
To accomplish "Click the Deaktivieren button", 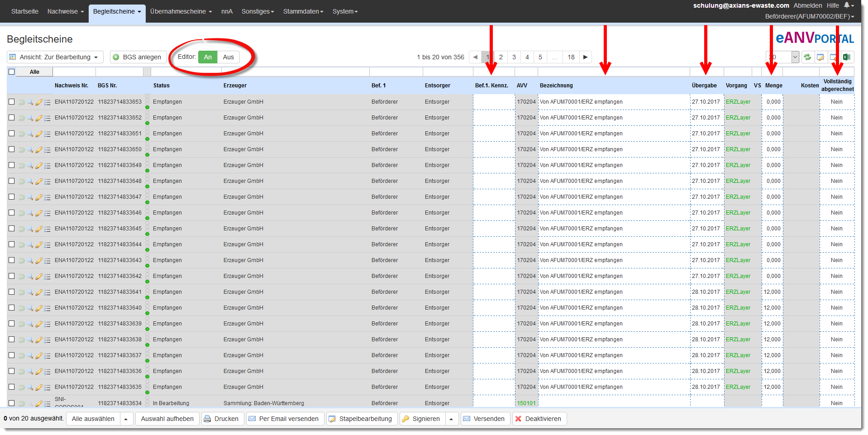I will click(x=539, y=419).
